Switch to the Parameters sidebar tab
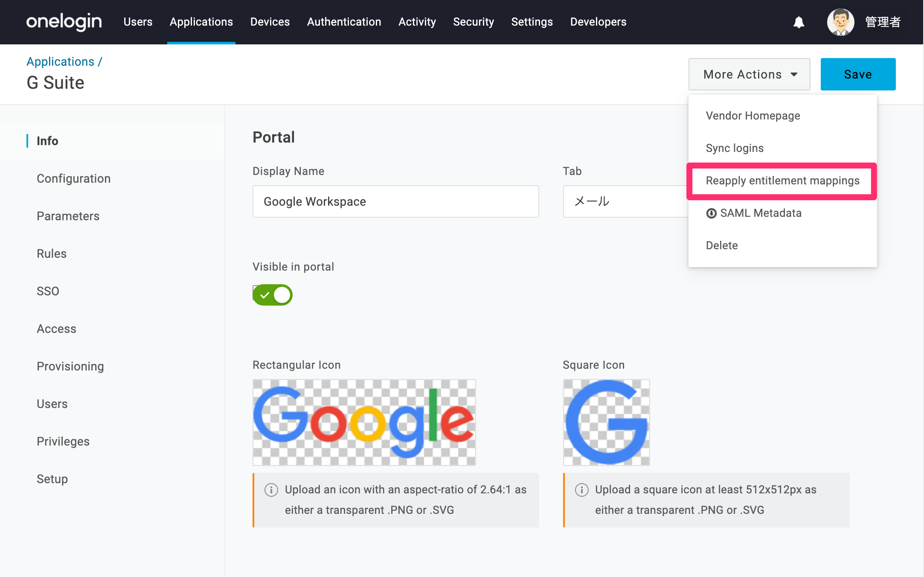 (68, 216)
